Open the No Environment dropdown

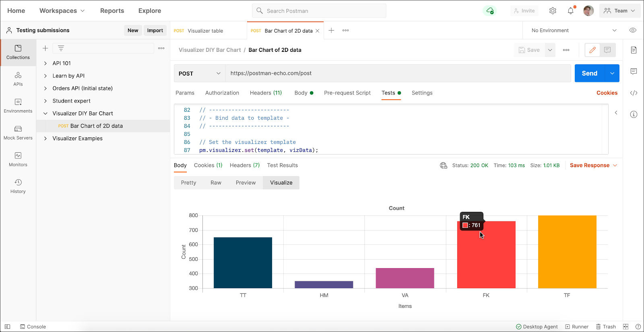[x=574, y=31]
